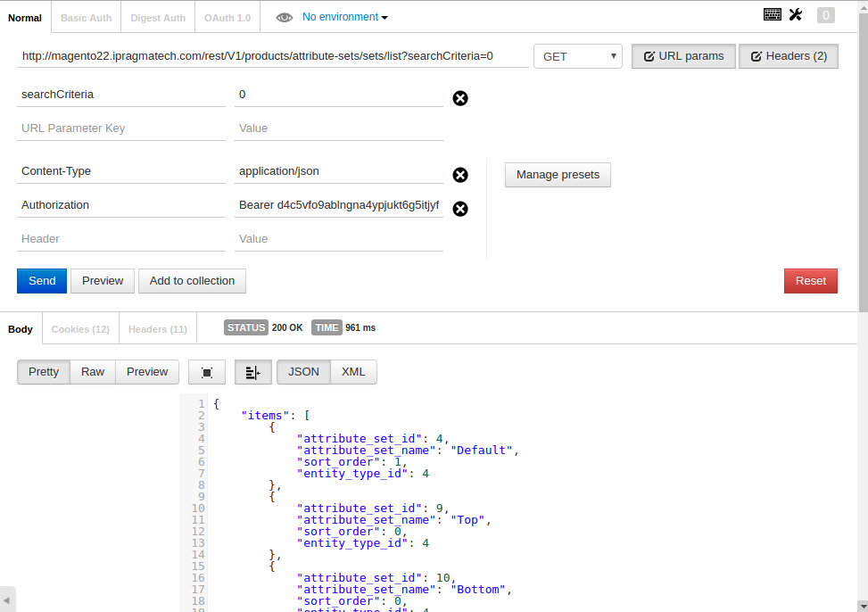
Task: Toggle the Headers (2) panel
Action: (788, 56)
